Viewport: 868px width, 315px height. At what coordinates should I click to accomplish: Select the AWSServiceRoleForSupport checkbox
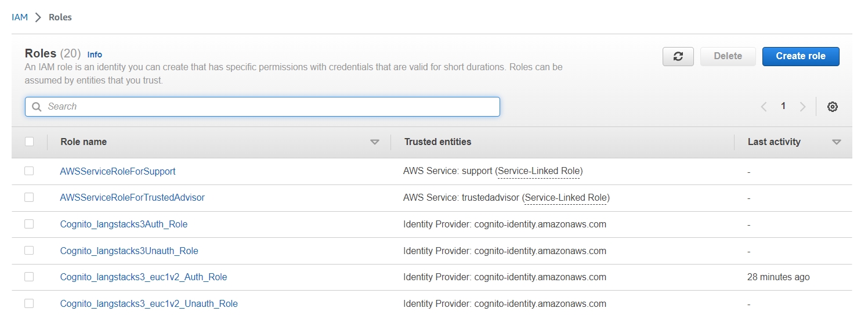pyautogui.click(x=29, y=171)
